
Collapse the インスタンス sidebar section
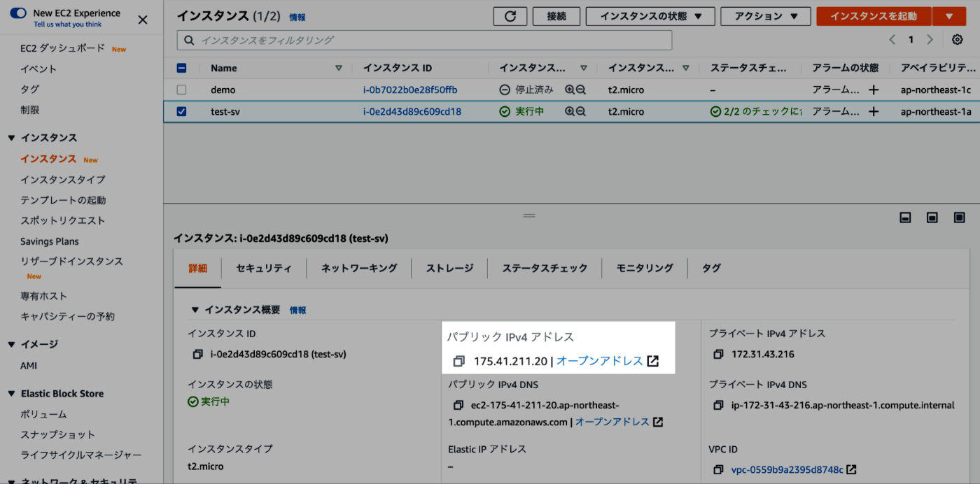(x=11, y=138)
